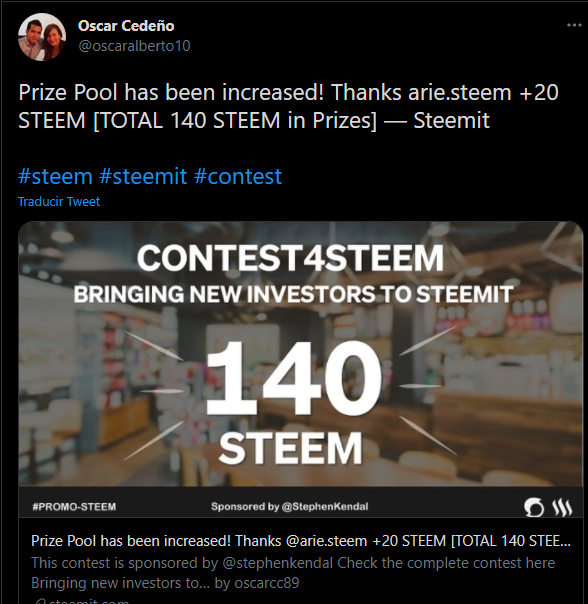Open the Prize Pool card title link
Image resolution: width=588 pixels, height=604 pixels.
(301, 541)
